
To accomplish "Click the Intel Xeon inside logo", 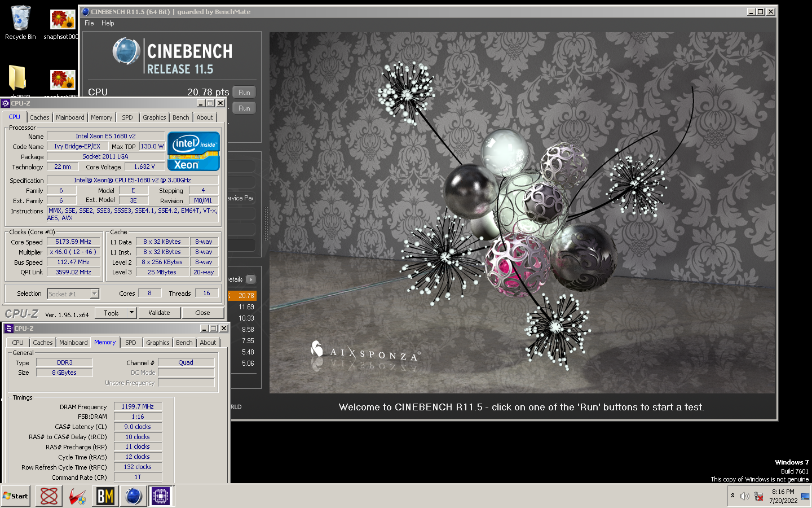I will click(x=193, y=151).
